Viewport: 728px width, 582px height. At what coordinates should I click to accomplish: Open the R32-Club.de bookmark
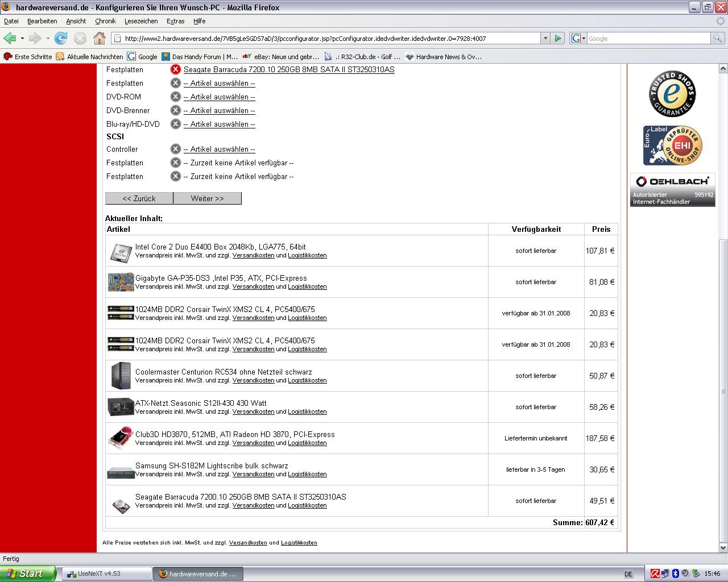[x=362, y=57]
